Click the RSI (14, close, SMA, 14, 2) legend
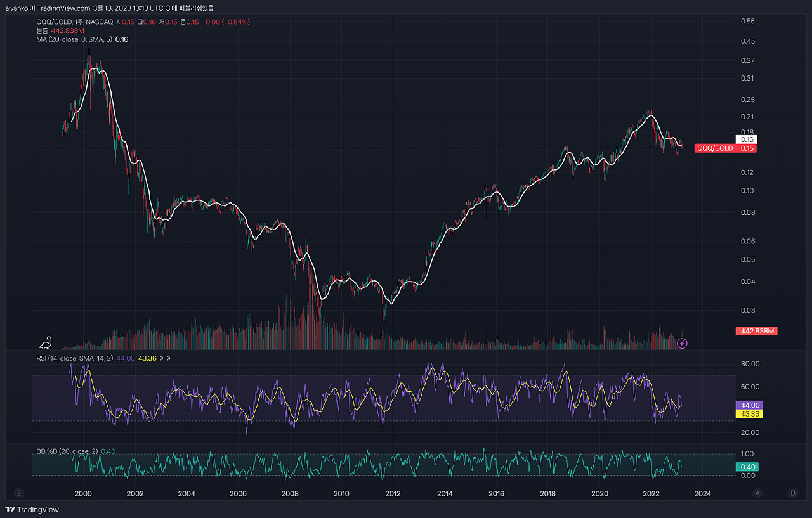Viewport: 812px width, 518px height. pos(74,358)
